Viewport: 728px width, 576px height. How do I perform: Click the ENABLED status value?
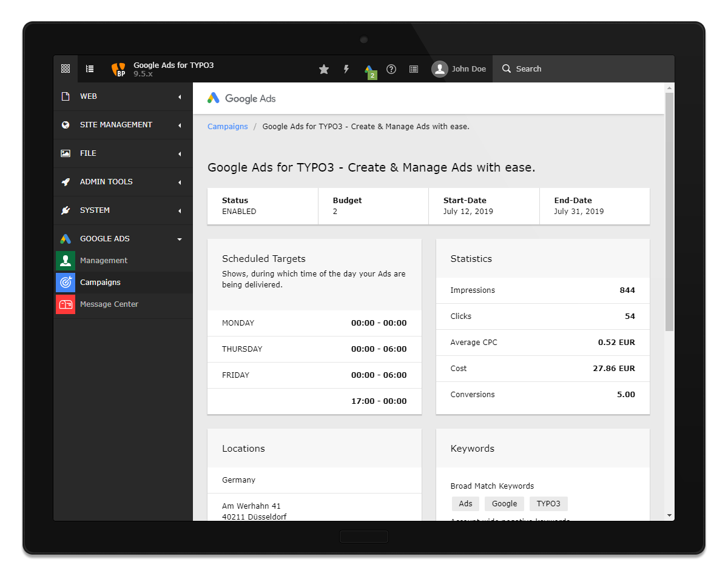point(239,212)
